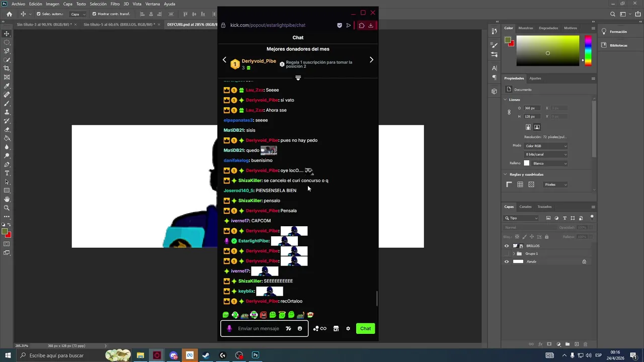Select the Paint Bucket tool

[7, 138]
